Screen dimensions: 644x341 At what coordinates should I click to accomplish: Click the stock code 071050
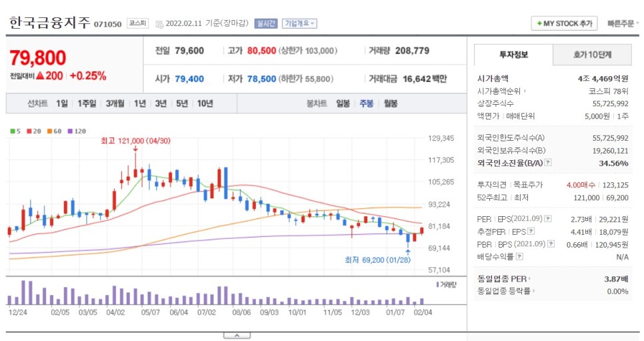click(x=107, y=24)
